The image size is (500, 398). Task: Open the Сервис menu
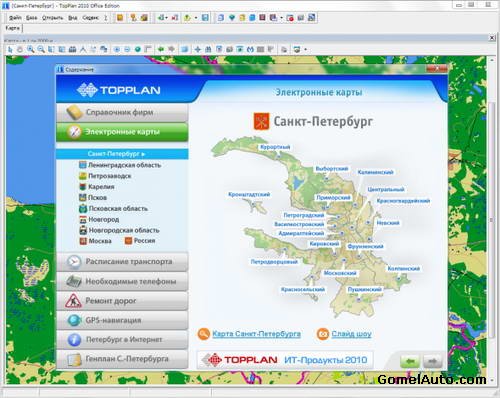click(x=90, y=18)
